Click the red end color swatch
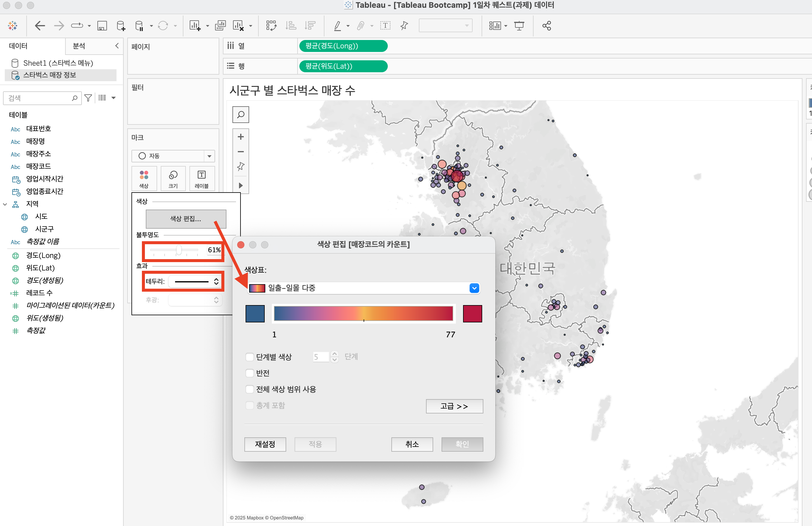Viewport: 812px width, 526px height. click(x=472, y=314)
